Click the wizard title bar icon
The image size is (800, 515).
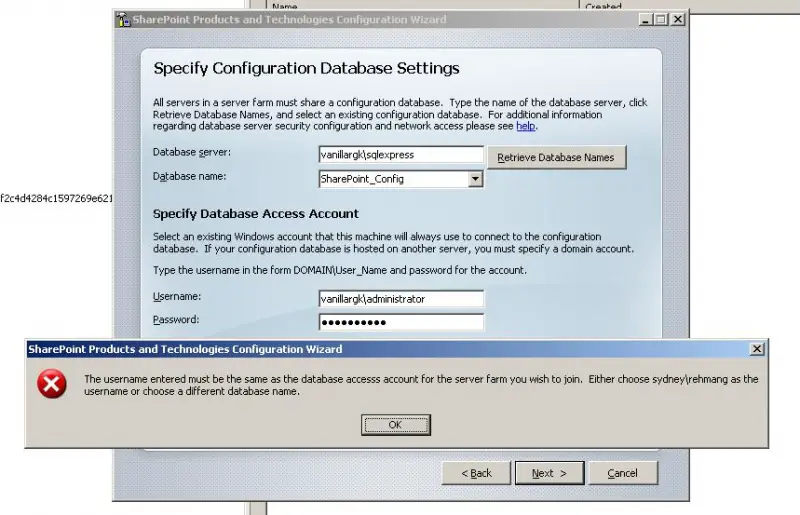(x=123, y=20)
